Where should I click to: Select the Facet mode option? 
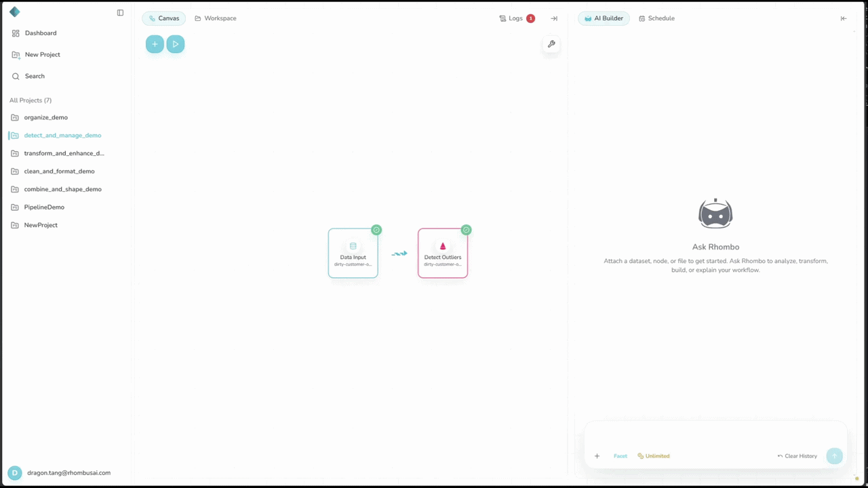tap(620, 456)
